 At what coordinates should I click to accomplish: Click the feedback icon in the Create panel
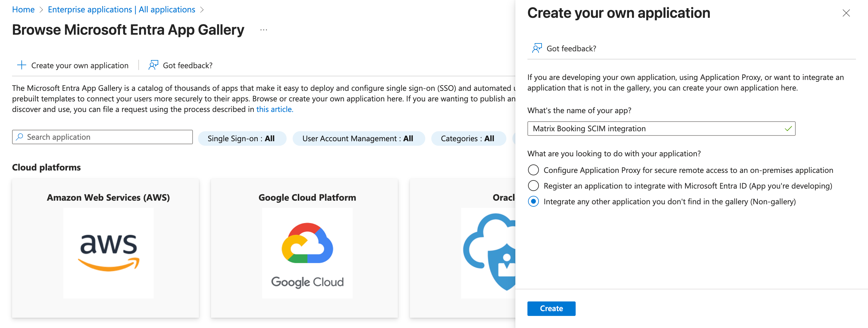(537, 48)
